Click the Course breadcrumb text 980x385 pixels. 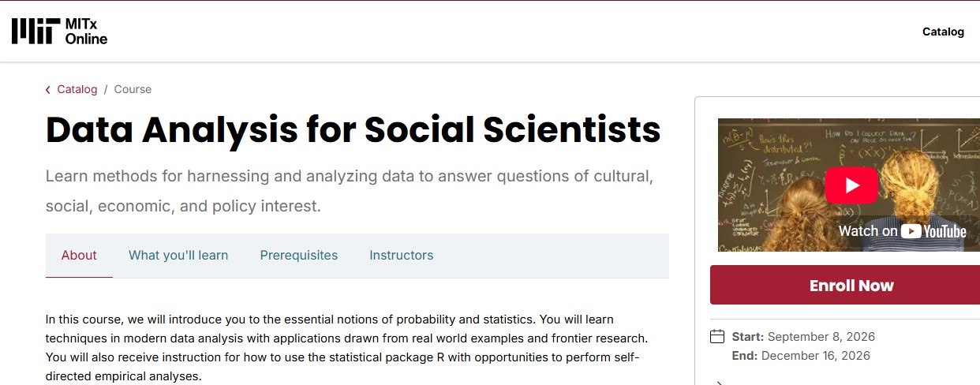133,89
